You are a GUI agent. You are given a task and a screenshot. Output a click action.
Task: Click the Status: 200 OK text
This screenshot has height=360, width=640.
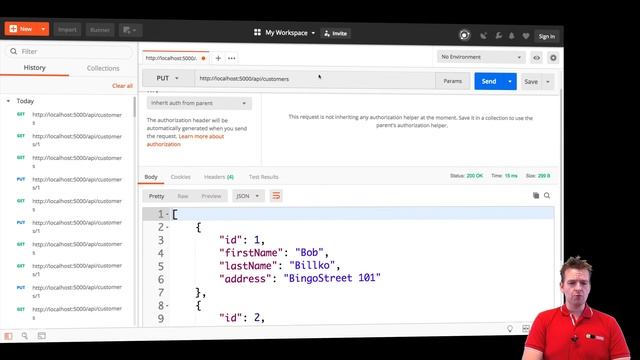(x=467, y=176)
